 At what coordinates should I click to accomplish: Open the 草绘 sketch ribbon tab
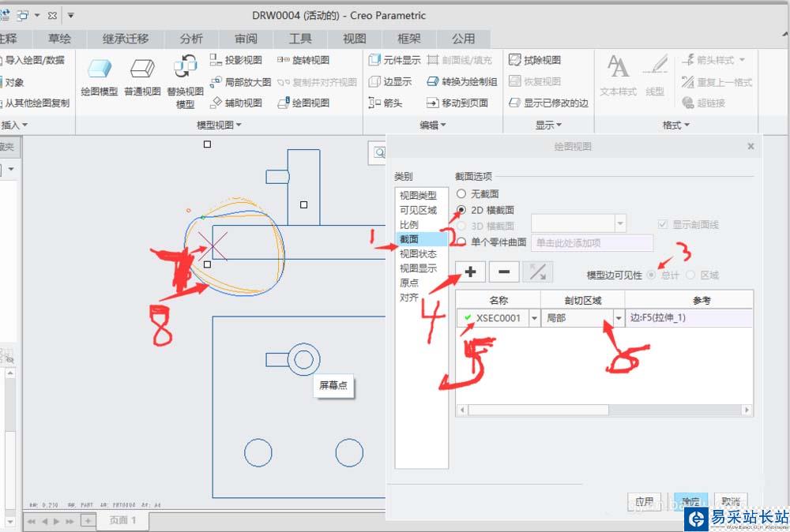[59, 39]
